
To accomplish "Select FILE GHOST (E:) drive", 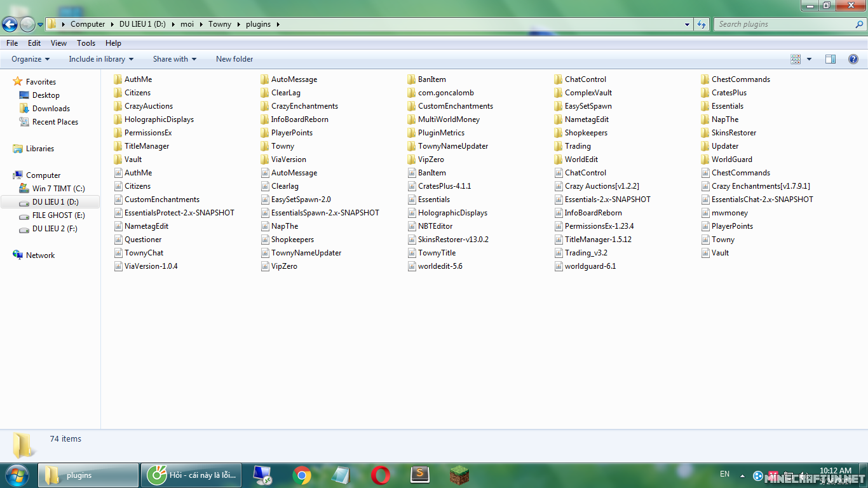I will pos(52,215).
